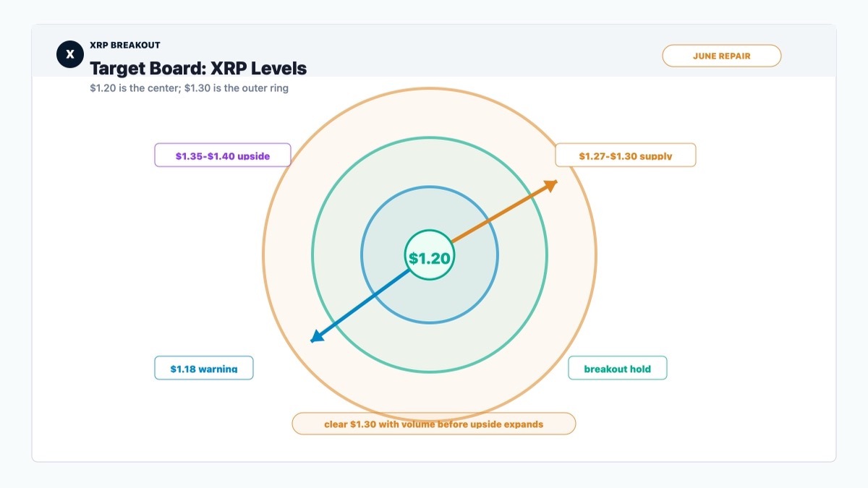This screenshot has height=488, width=868.
Task: Click the breakout hold label
Action: (x=618, y=368)
